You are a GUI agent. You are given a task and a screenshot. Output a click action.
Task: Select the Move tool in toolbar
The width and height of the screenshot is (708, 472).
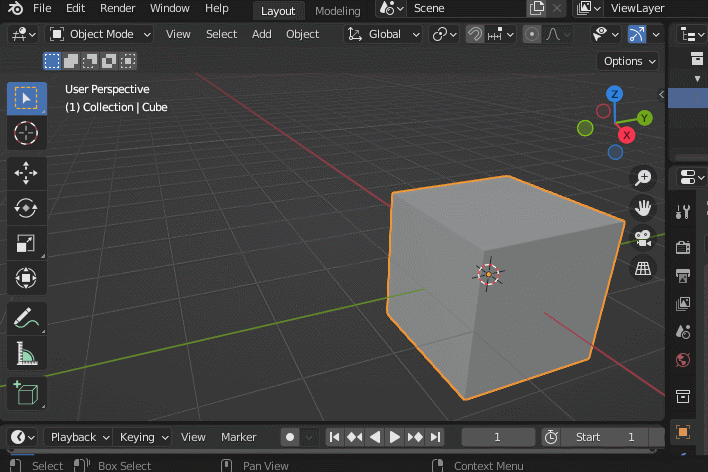26,173
